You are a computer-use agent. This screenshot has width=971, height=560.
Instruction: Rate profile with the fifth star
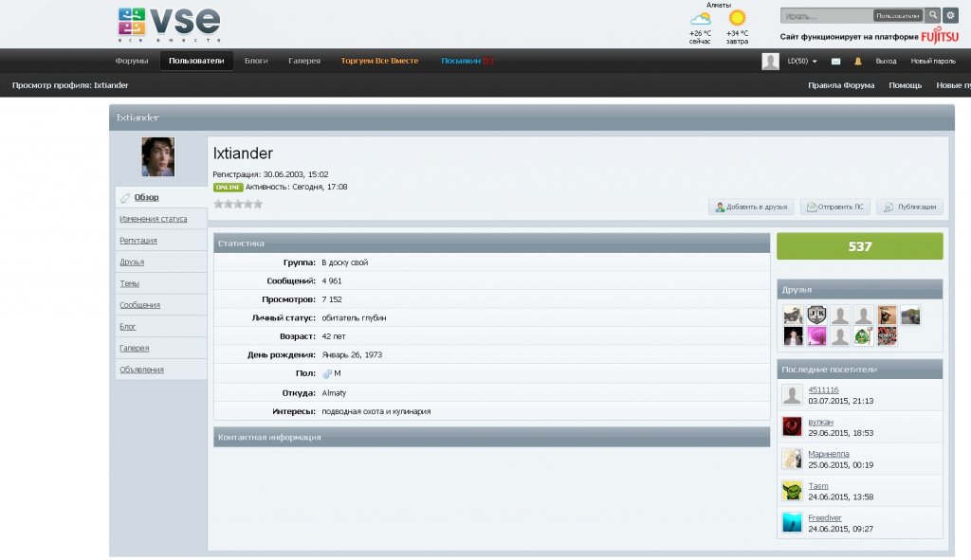click(x=257, y=204)
